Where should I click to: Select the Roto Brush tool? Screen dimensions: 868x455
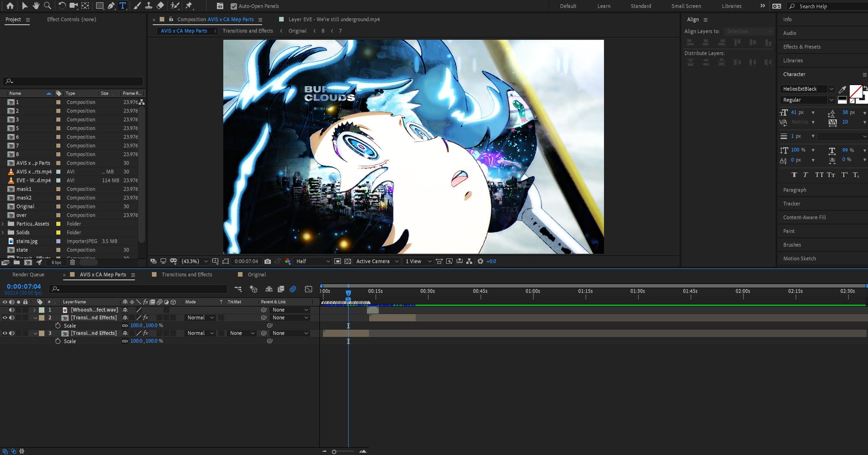point(175,6)
